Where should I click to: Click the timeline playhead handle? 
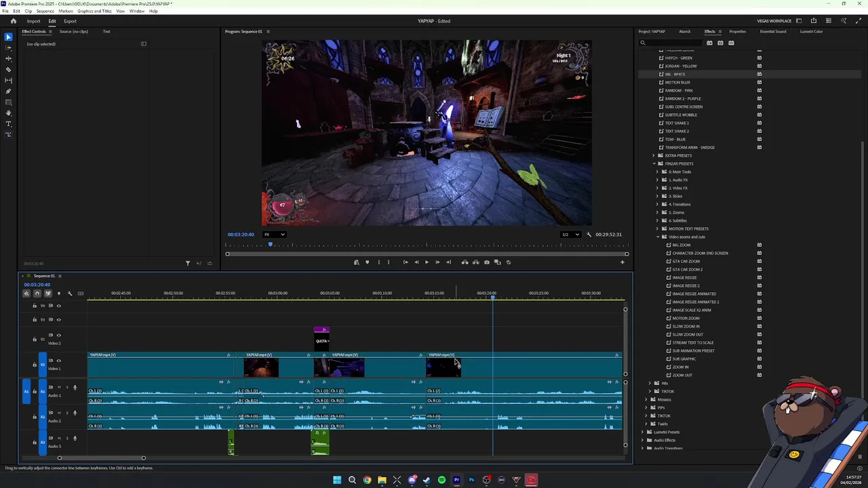[493, 297]
